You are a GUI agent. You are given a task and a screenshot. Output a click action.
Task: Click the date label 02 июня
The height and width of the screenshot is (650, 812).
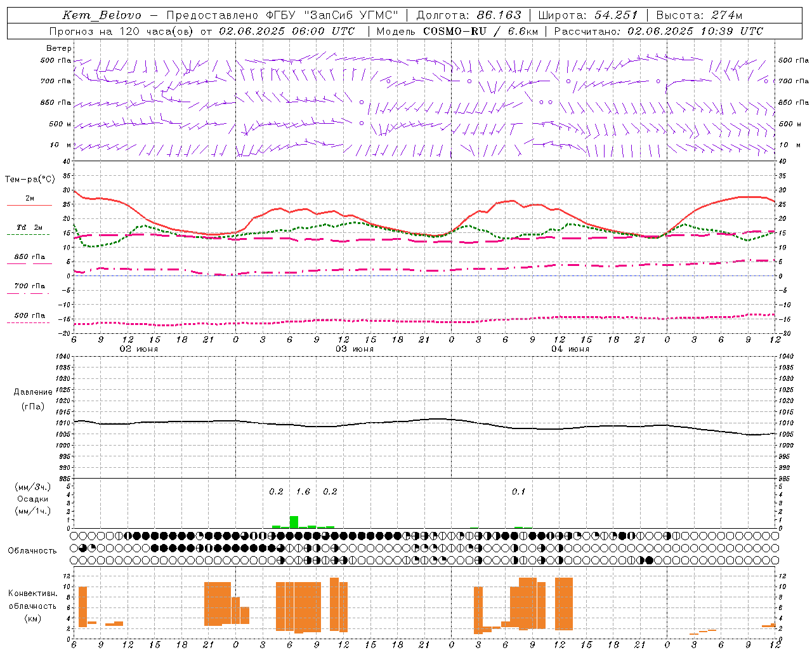(139, 349)
